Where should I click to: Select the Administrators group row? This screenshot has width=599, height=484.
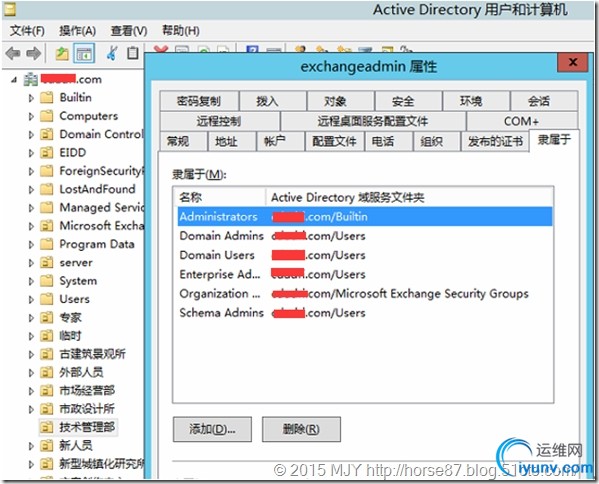pos(365,217)
